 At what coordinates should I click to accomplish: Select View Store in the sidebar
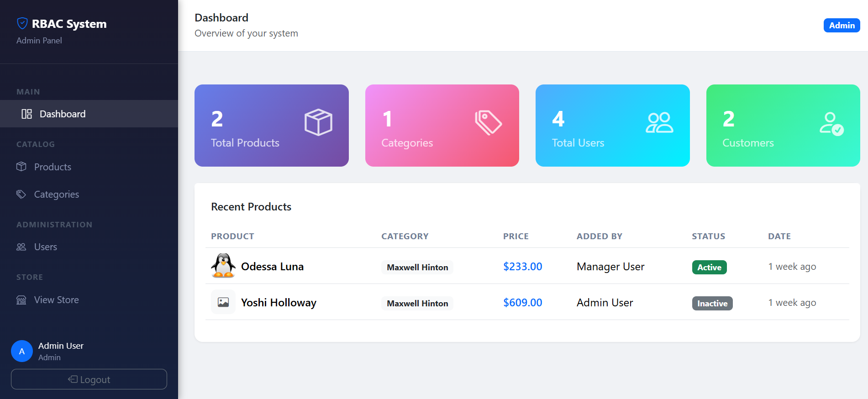pos(89,300)
